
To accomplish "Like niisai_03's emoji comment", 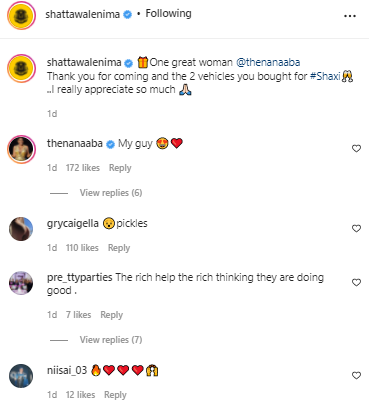I will click(x=356, y=375).
